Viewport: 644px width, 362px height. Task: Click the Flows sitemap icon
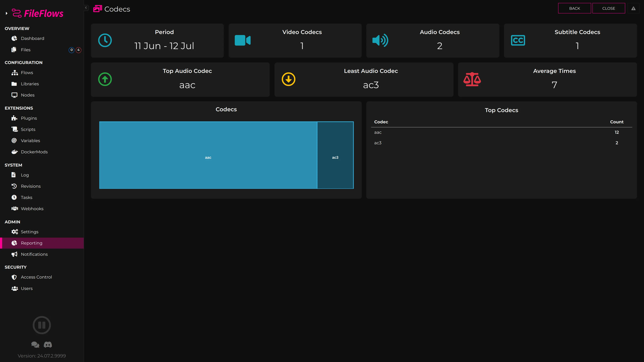[14, 72]
